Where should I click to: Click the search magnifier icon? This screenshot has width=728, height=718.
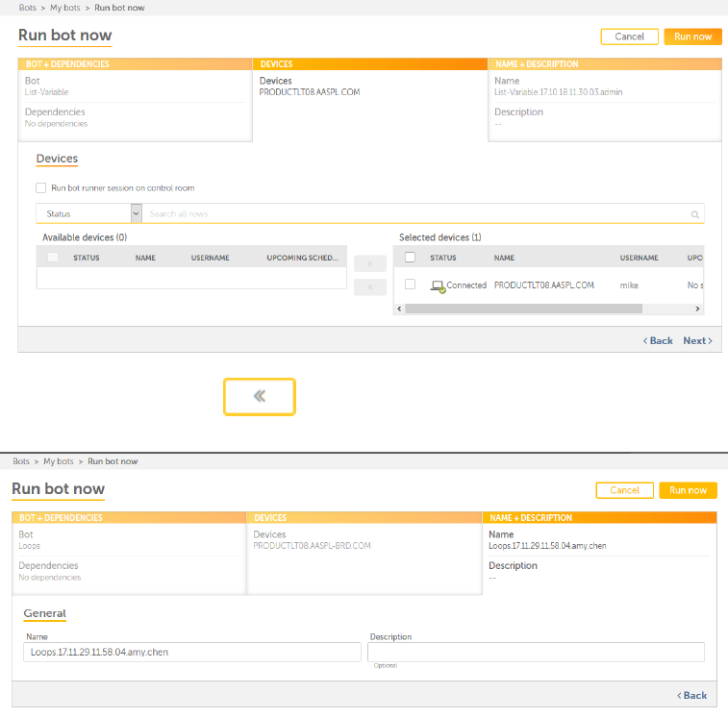click(x=694, y=214)
